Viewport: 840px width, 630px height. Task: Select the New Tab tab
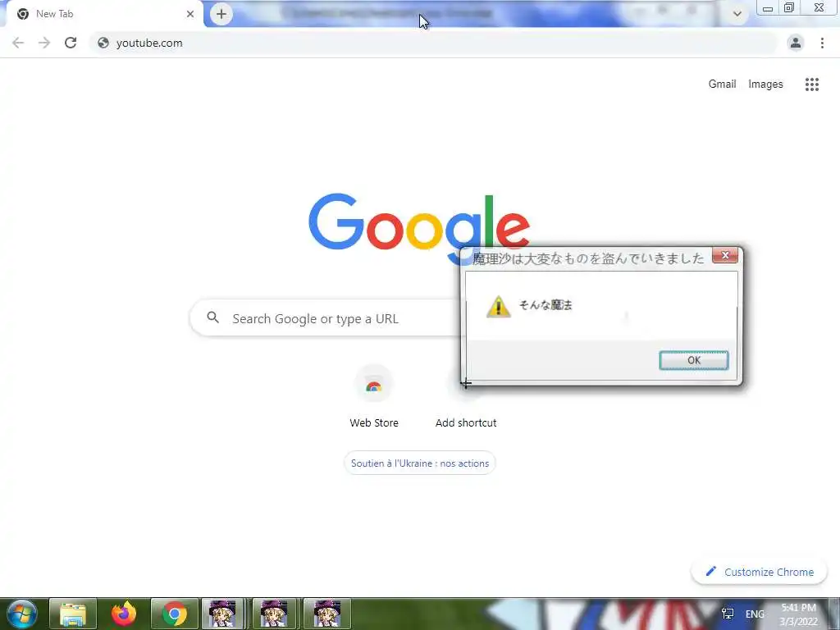pos(104,14)
